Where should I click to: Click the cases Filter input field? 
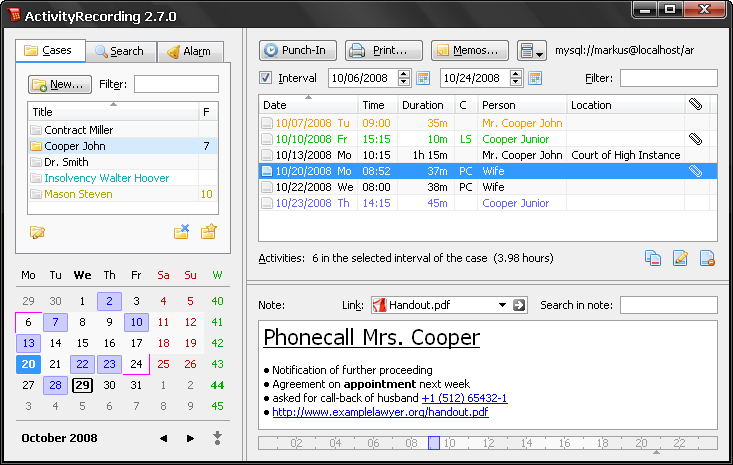pyautogui.click(x=176, y=85)
